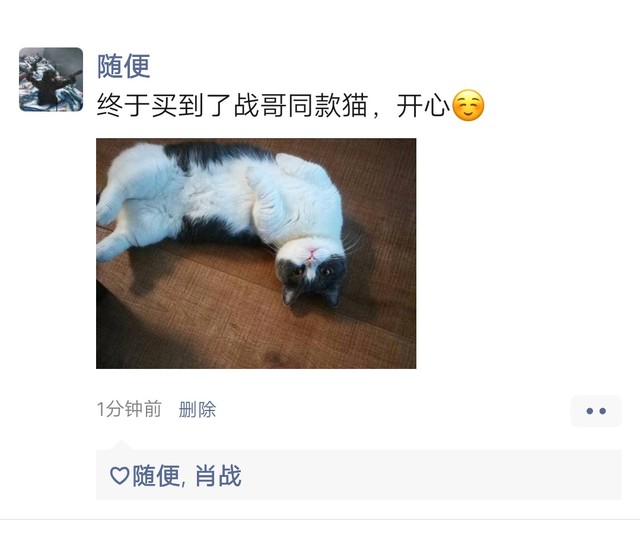Click the 1分钟前 timestamp

[x=129, y=409]
